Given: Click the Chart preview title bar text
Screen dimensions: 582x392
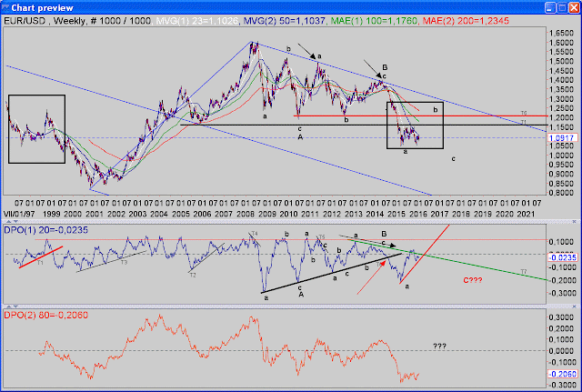Looking at the screenshot, I should pos(43,8).
